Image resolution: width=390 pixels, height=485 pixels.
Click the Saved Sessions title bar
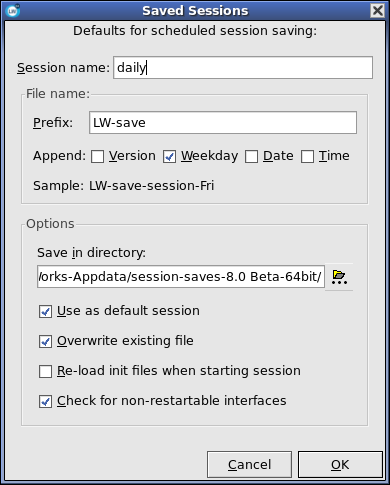click(195, 11)
